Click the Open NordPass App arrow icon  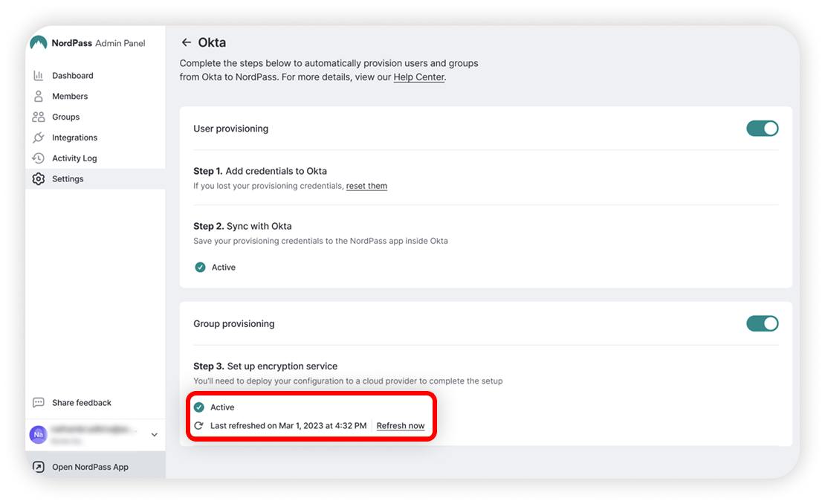pos(39,467)
